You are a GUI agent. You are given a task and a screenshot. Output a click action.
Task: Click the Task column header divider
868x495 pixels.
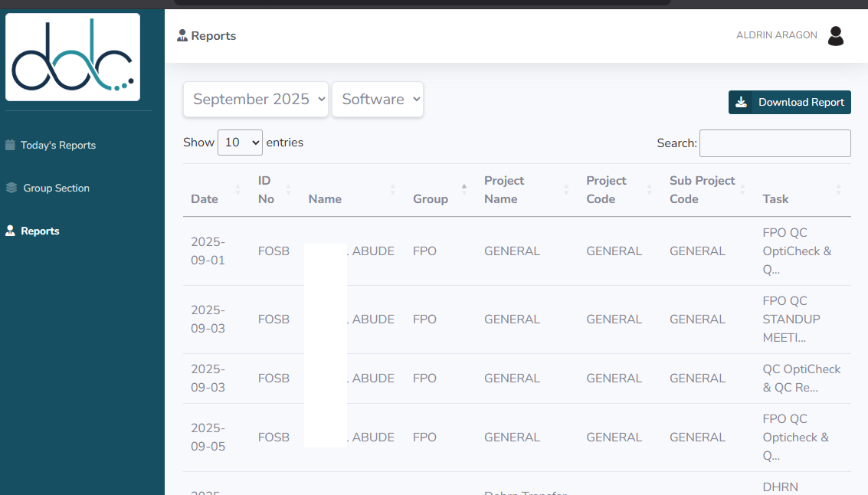[x=837, y=190]
